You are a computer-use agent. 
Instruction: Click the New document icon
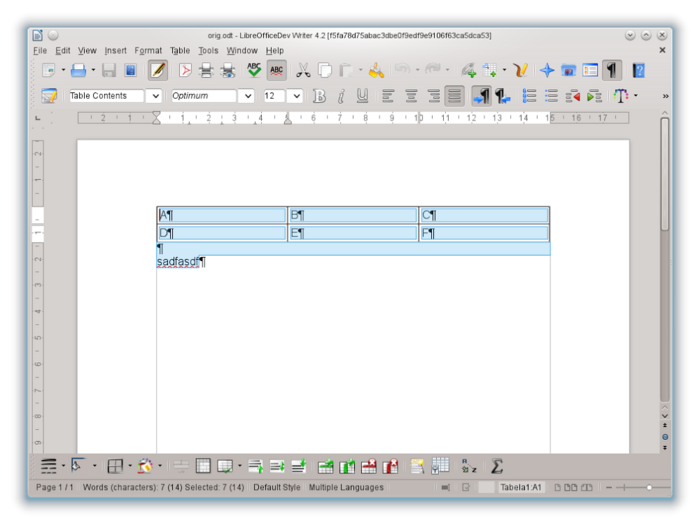(49, 70)
